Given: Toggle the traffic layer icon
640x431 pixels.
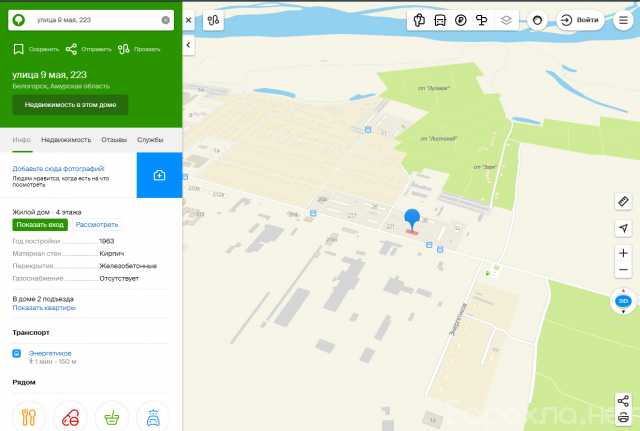Looking at the screenshot, I should coord(419,20).
